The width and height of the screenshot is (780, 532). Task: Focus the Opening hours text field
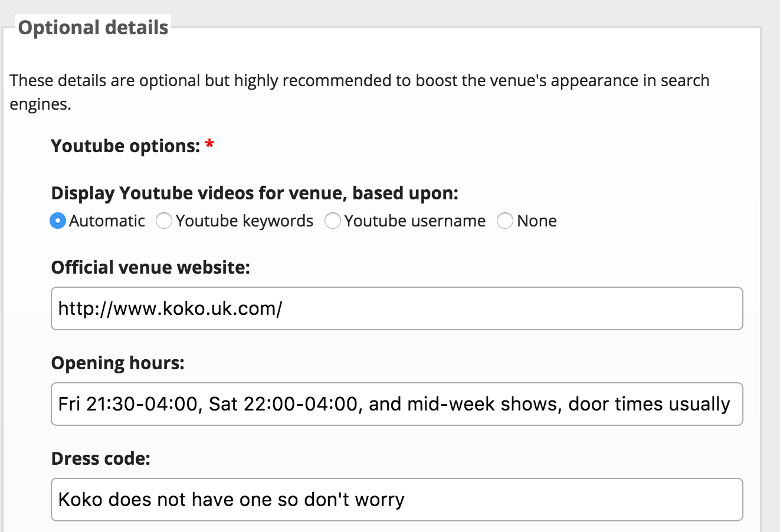click(x=397, y=404)
